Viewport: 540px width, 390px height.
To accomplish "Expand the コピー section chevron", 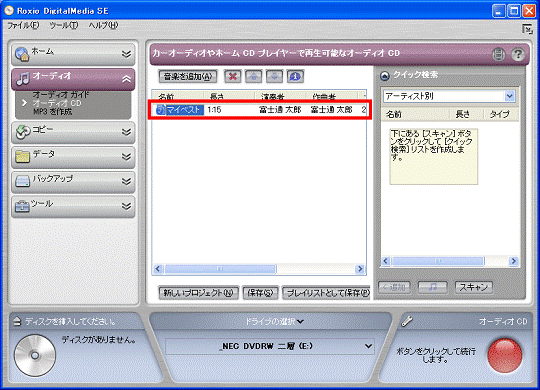I will pos(126,132).
